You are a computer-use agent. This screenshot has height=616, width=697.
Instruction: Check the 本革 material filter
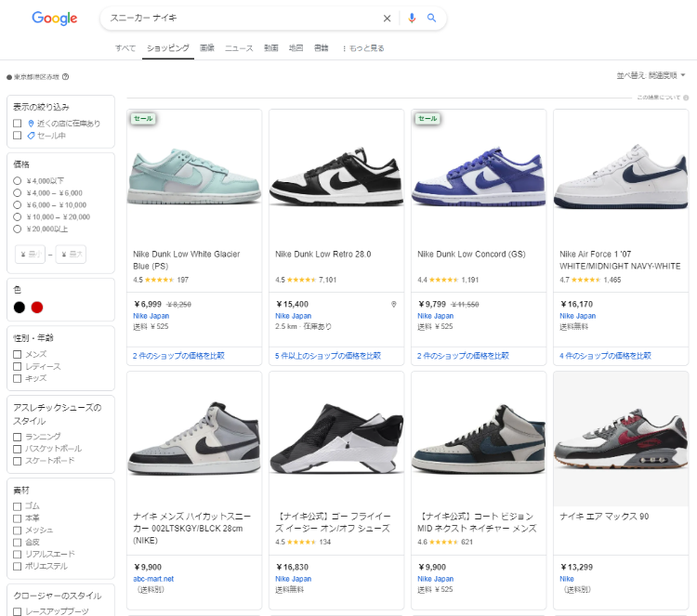(x=18, y=518)
